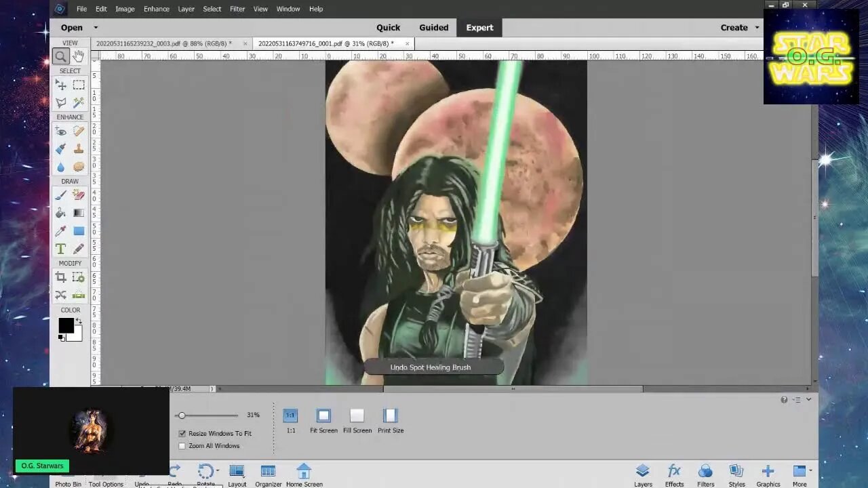
Task: Open the Filters panel
Action: click(x=705, y=475)
